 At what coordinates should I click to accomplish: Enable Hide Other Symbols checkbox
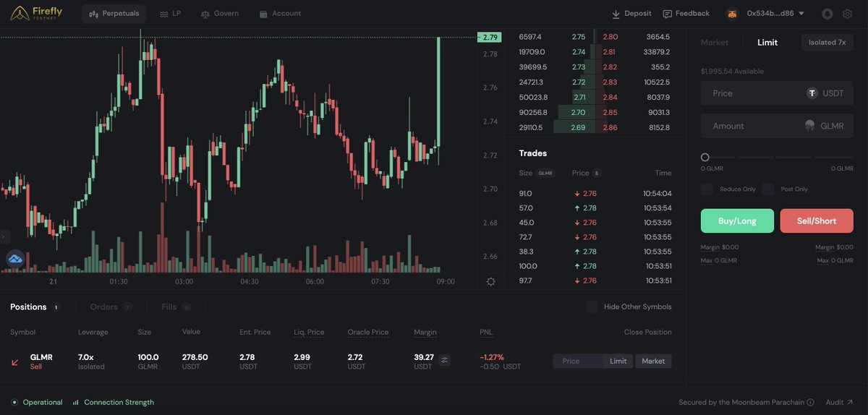[x=592, y=307]
